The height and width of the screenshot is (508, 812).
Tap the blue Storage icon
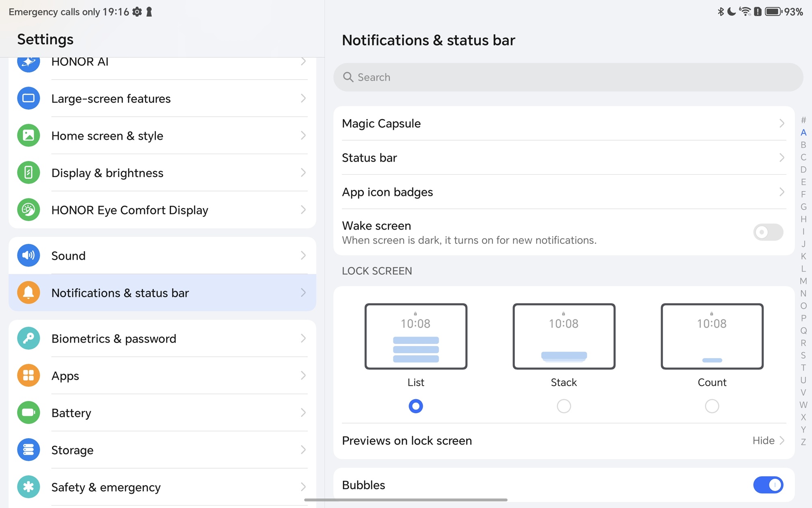pyautogui.click(x=28, y=449)
